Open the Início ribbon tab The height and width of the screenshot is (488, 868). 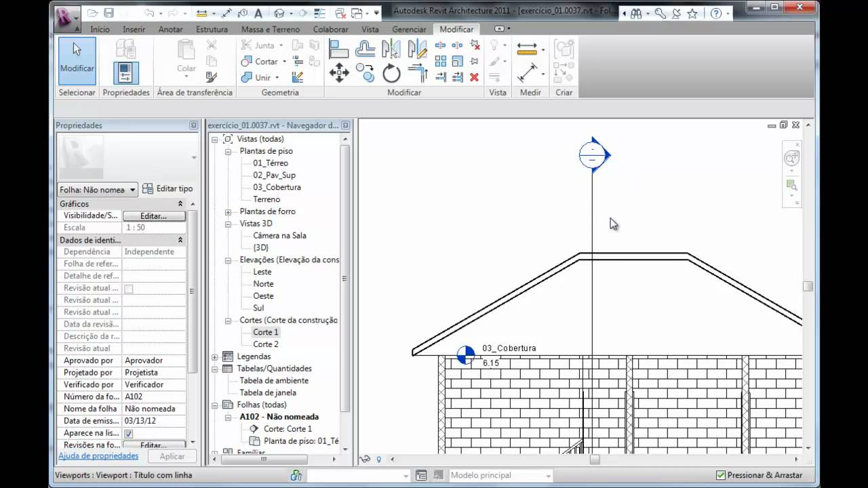pos(100,29)
